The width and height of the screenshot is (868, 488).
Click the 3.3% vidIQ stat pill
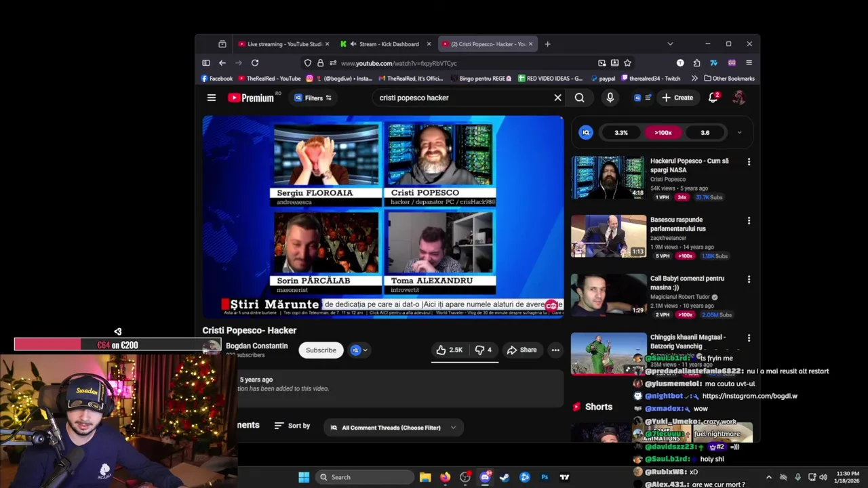[621, 133]
